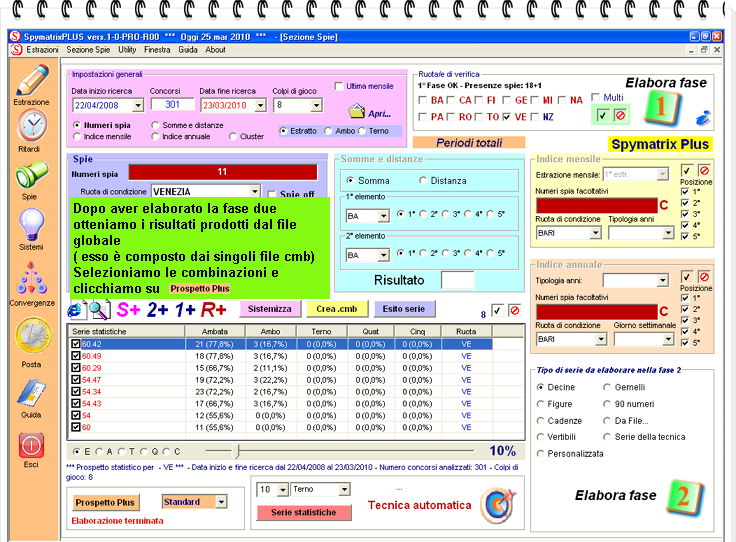The height and width of the screenshot is (542, 736).
Task: Click the Elabora fase 1 green icon
Action: pyautogui.click(x=663, y=107)
